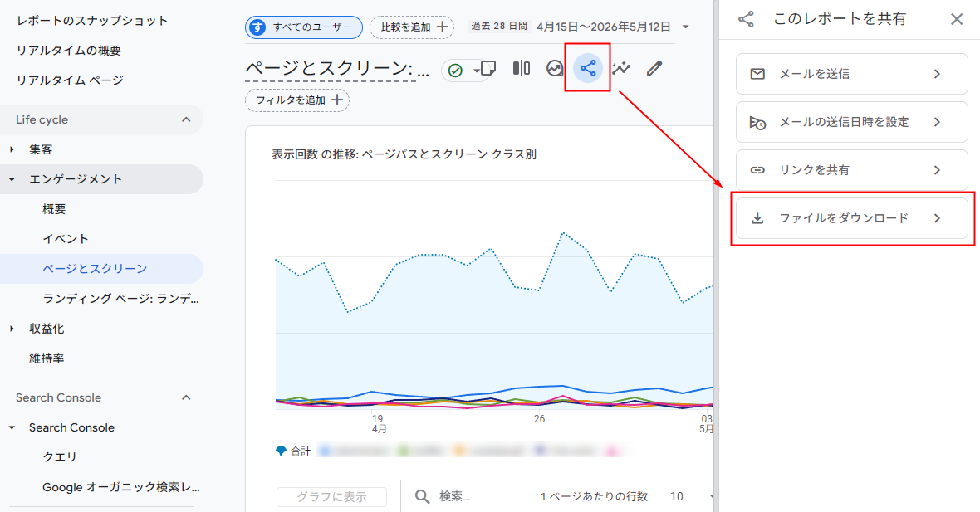Click the pencil customize report icon

tap(654, 68)
